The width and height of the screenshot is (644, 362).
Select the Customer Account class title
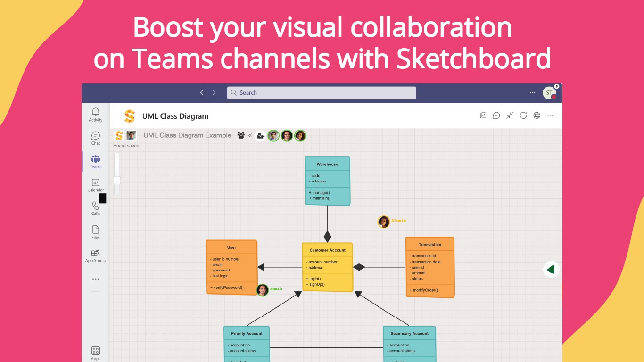(327, 250)
